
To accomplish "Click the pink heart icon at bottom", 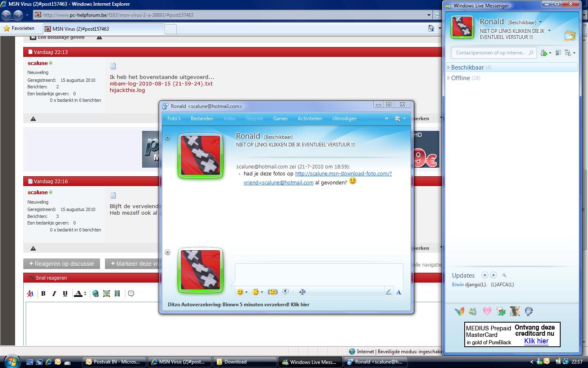I will tap(487, 311).
